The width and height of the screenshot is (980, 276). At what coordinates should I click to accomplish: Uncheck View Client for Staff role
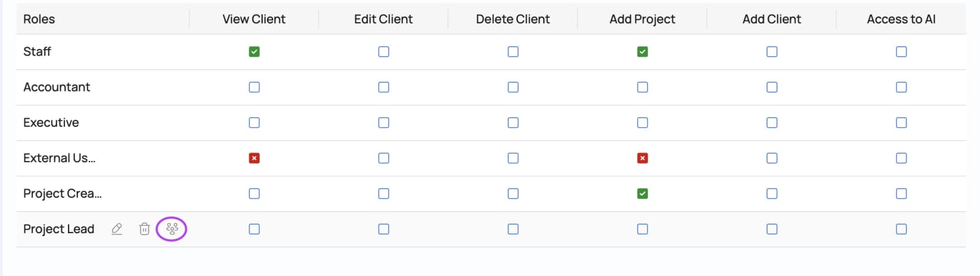[x=254, y=51]
